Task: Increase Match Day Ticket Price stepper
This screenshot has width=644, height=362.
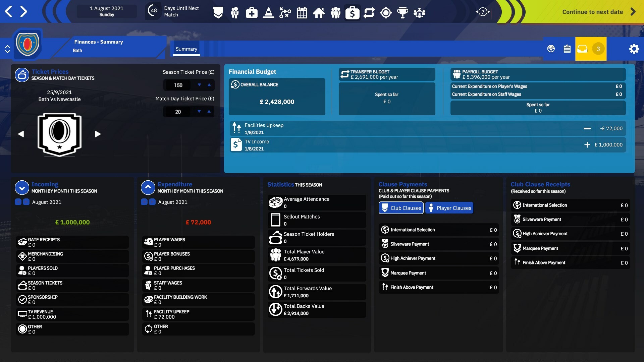Action: click(x=209, y=112)
